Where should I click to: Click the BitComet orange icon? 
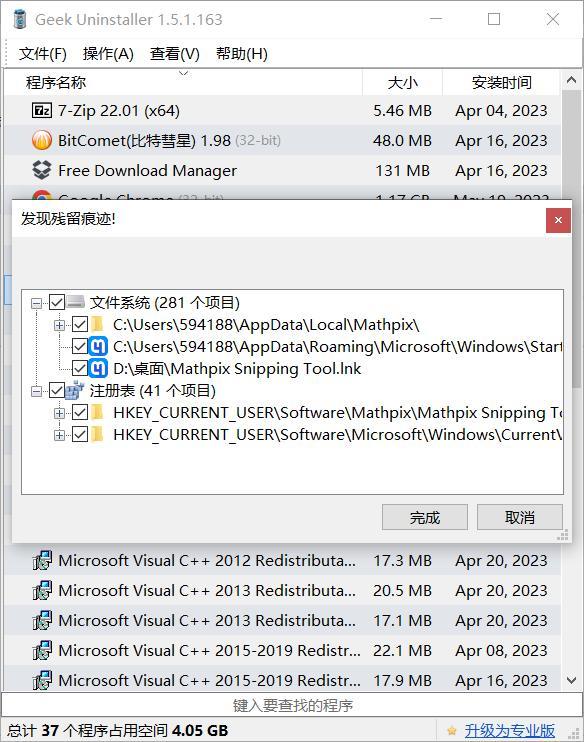[x=42, y=141]
